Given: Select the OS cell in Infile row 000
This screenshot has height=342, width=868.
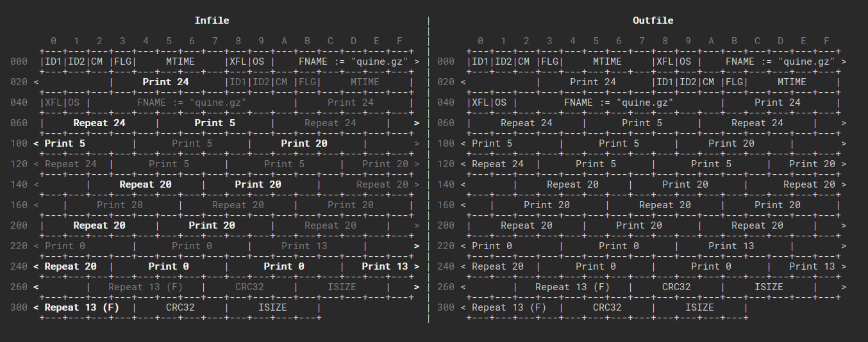Looking at the screenshot, I should [x=260, y=61].
